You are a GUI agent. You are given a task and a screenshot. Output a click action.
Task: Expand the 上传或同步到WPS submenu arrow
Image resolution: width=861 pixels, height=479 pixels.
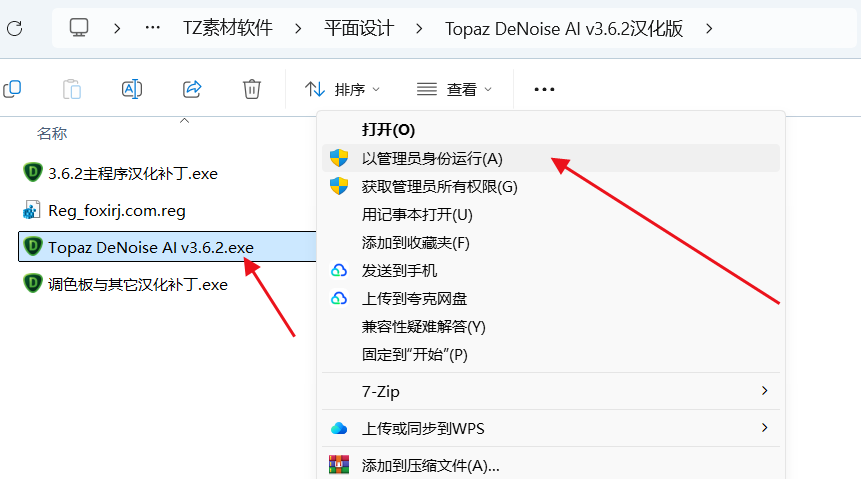pos(764,427)
